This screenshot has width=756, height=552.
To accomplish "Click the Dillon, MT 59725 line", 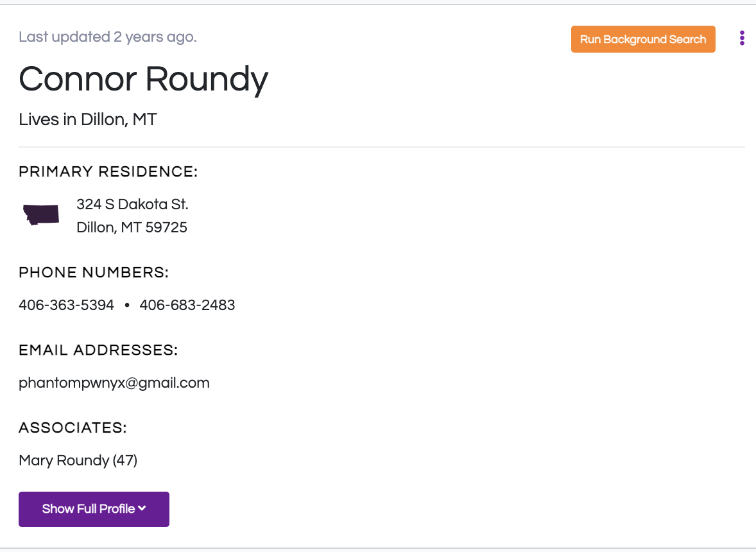I will [x=132, y=228].
